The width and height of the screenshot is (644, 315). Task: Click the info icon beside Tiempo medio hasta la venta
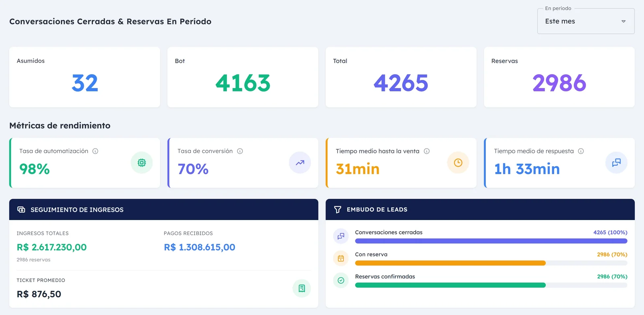tap(427, 151)
